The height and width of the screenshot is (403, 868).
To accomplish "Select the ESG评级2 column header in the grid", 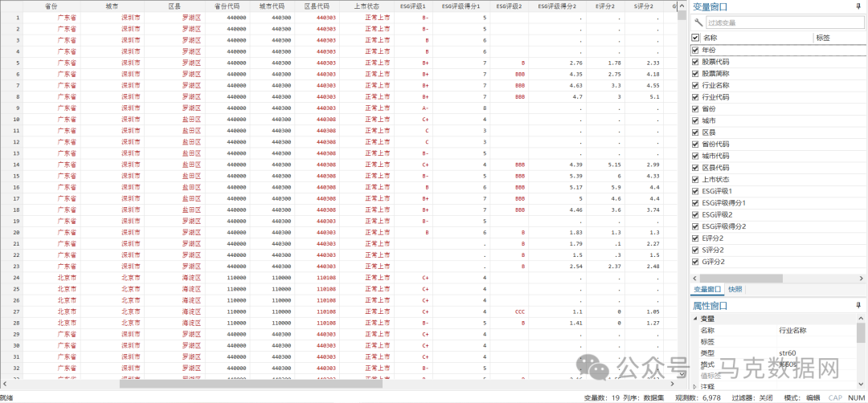I will [510, 6].
